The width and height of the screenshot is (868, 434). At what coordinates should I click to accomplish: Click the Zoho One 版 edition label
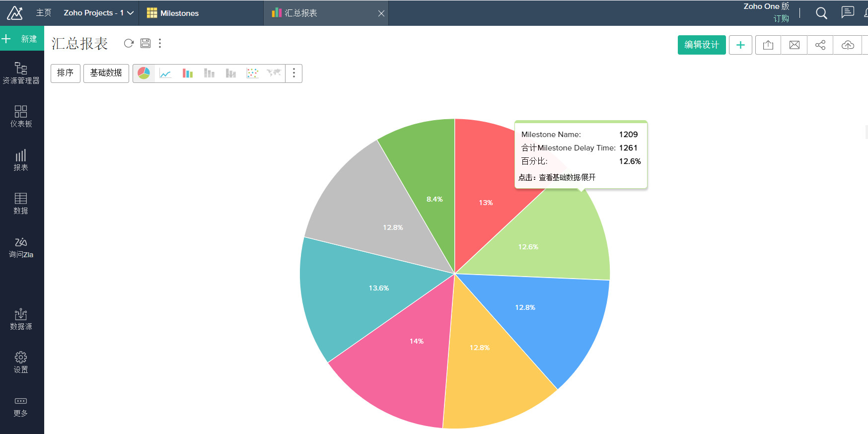coord(766,6)
